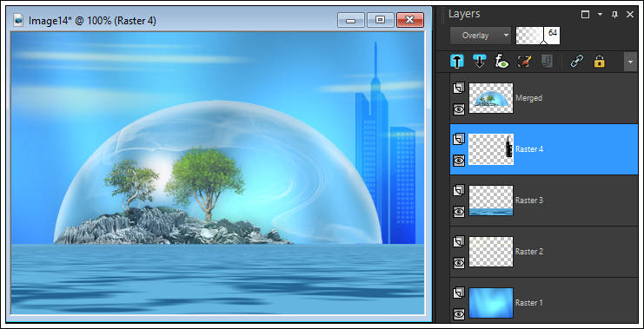Screen dimensions: 644x329
Task: Click the pin icon of Layers panel
Action: [614, 15]
